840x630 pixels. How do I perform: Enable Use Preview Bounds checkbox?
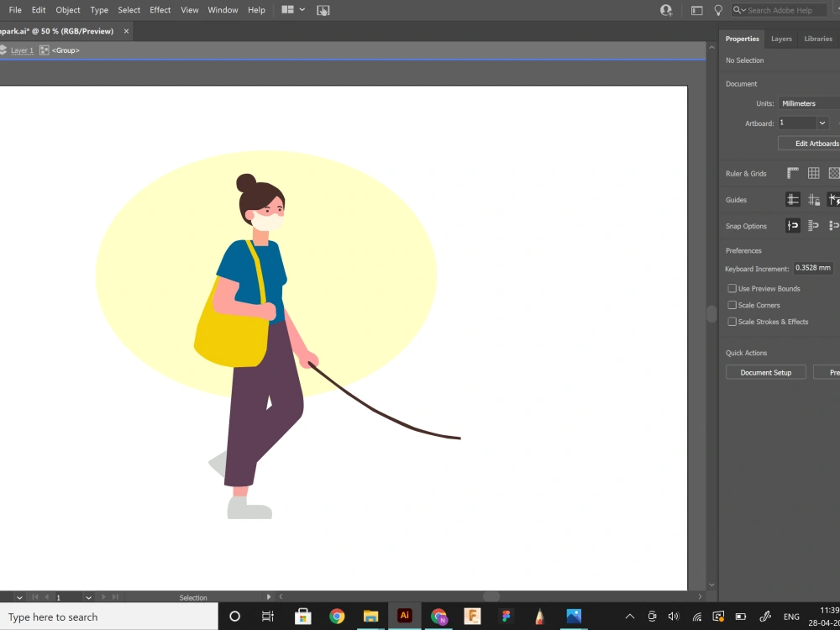click(x=732, y=288)
